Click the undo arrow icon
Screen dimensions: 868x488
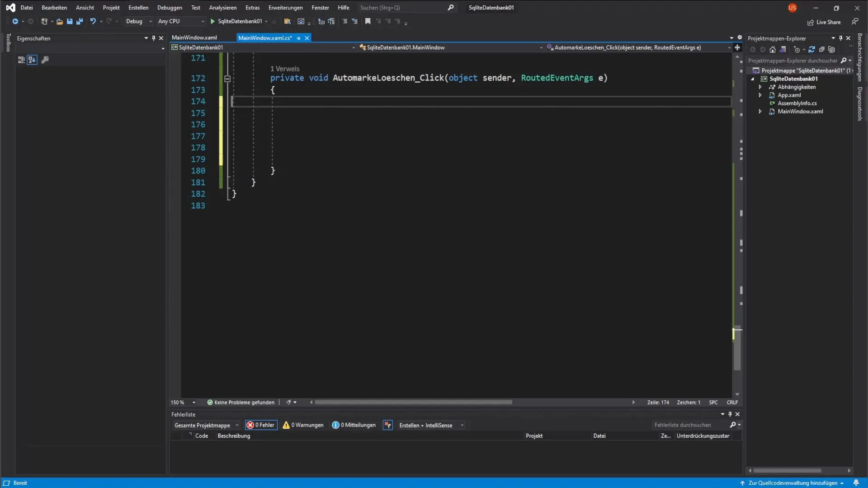click(93, 21)
